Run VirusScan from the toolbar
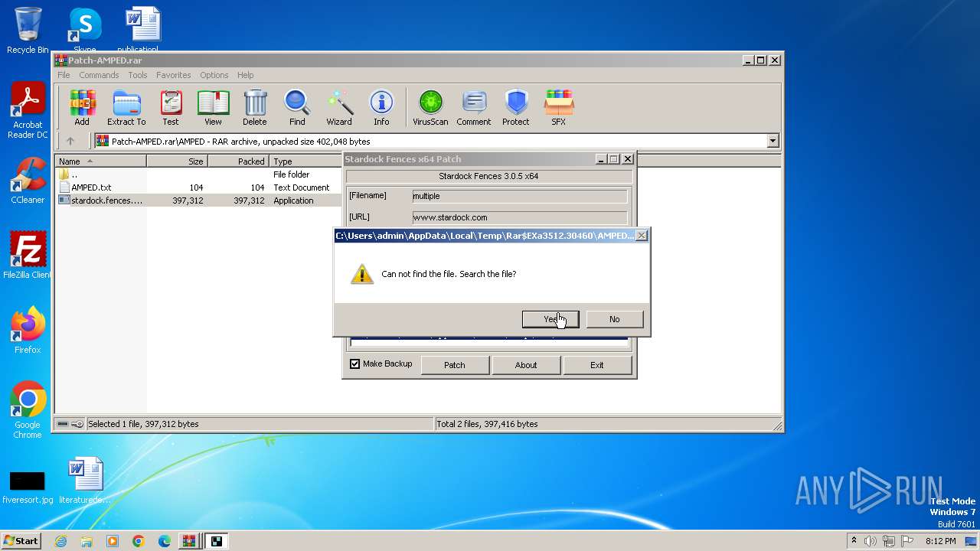 (x=430, y=107)
